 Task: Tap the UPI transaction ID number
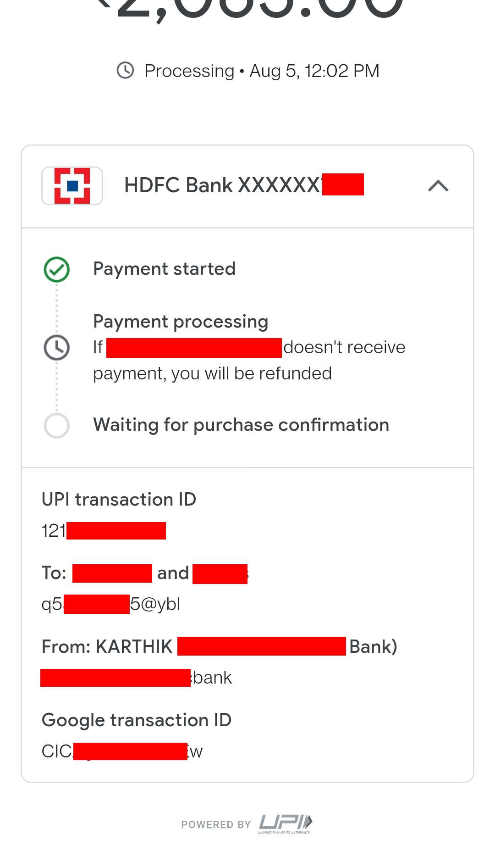tap(103, 531)
